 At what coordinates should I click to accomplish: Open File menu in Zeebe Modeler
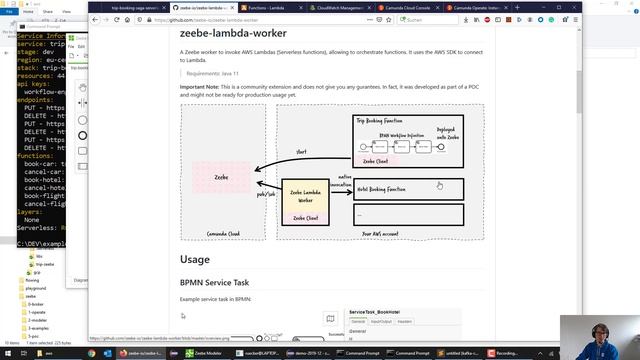click(x=71, y=47)
